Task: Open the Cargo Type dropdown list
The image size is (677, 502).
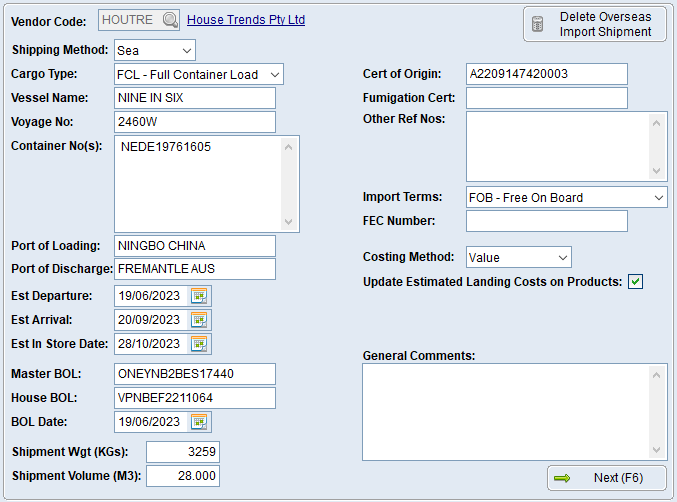Action: click(x=275, y=74)
